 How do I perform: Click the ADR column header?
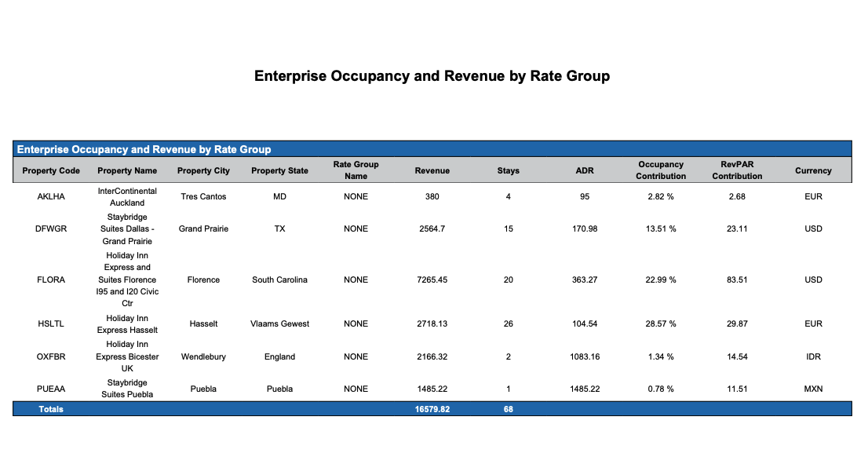pos(584,170)
